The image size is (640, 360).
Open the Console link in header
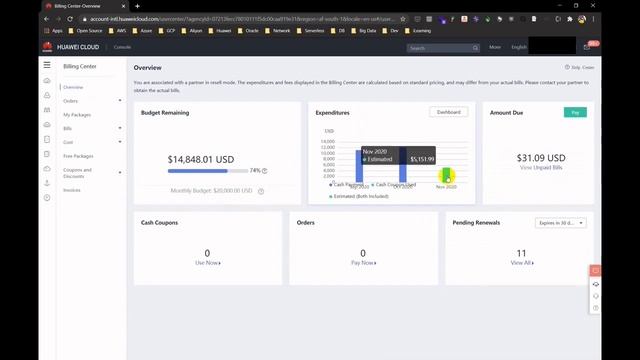coord(122,47)
